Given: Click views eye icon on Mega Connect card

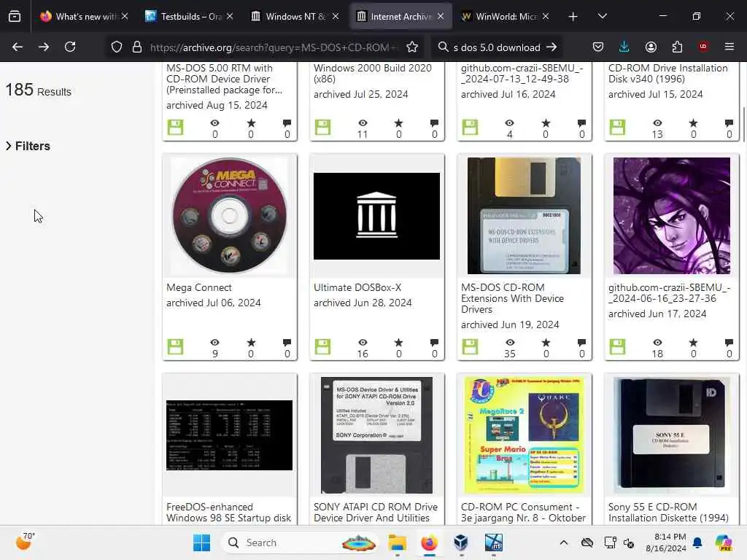Looking at the screenshot, I should pos(215,343).
